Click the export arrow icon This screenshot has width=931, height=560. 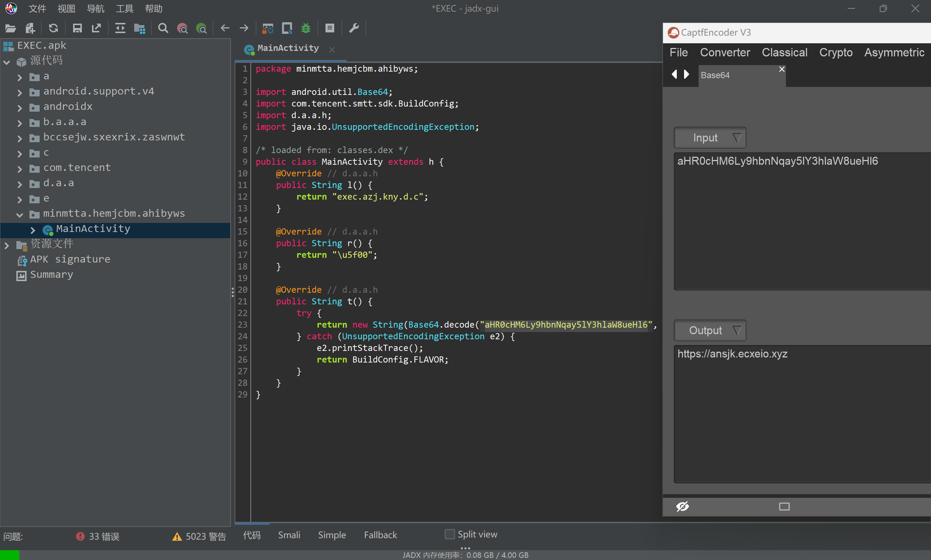pos(97,28)
